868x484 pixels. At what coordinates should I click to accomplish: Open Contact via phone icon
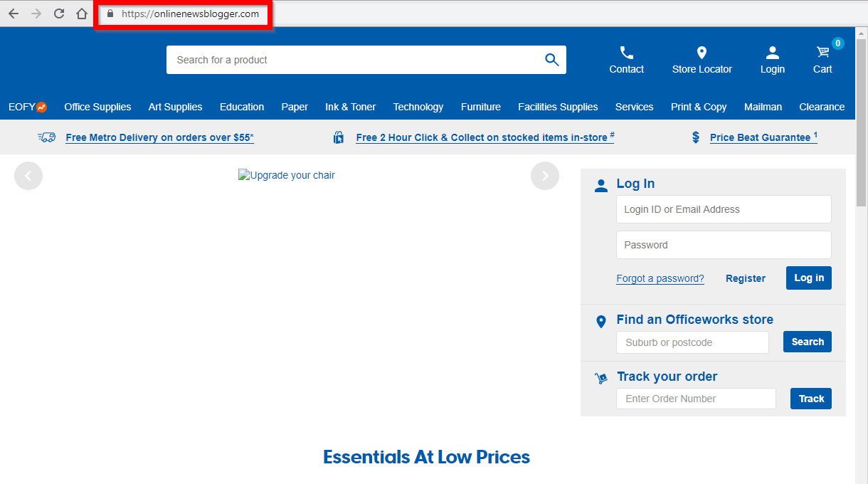pyautogui.click(x=626, y=53)
